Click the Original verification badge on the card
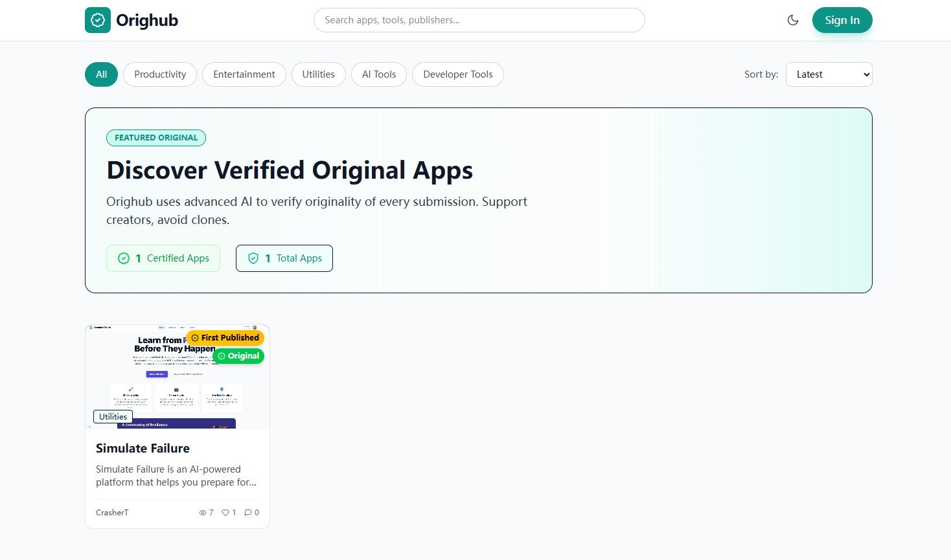951x560 pixels. tap(238, 355)
